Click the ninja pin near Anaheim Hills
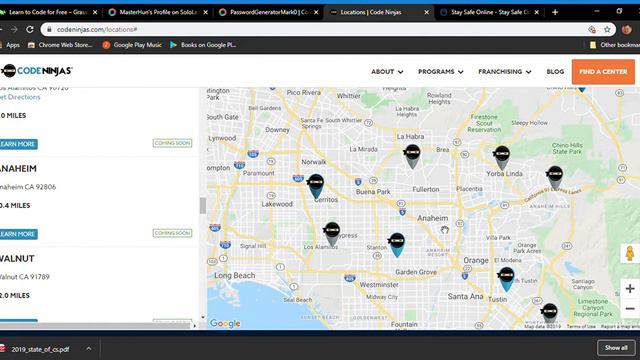The width and height of the screenshot is (640, 360). 555,178
